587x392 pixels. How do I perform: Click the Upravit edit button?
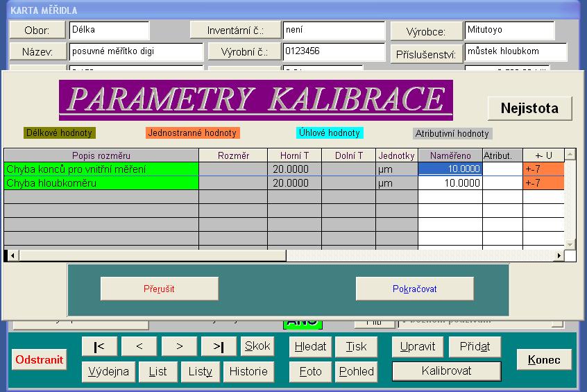point(418,347)
